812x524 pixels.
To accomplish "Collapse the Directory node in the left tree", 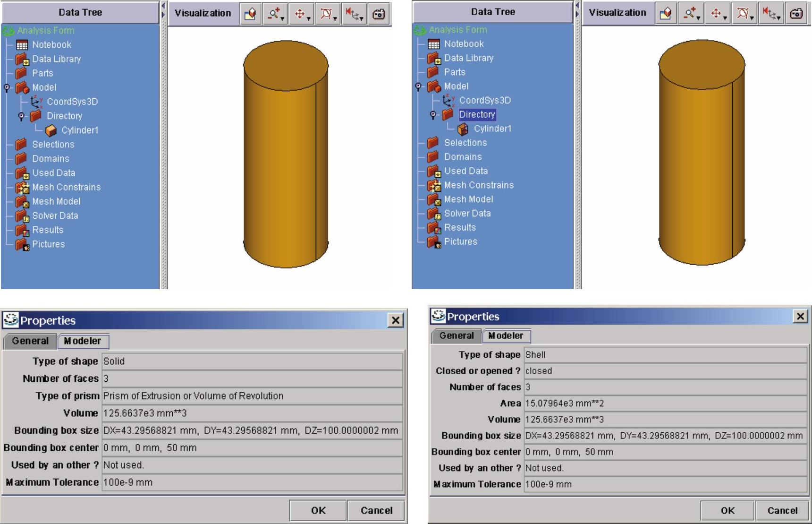I will click(21, 116).
